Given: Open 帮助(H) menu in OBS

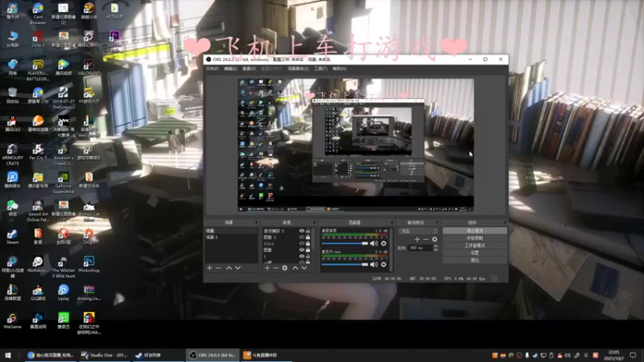Looking at the screenshot, I should 339,68.
